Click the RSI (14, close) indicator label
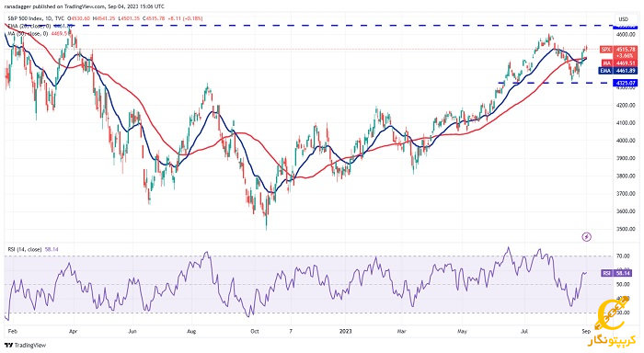The image size is (644, 353). [25, 249]
